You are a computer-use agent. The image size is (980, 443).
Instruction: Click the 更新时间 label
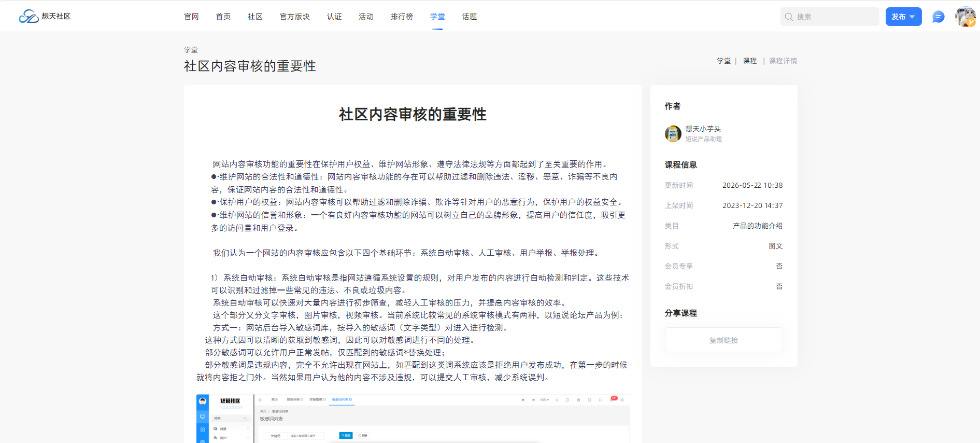679,185
